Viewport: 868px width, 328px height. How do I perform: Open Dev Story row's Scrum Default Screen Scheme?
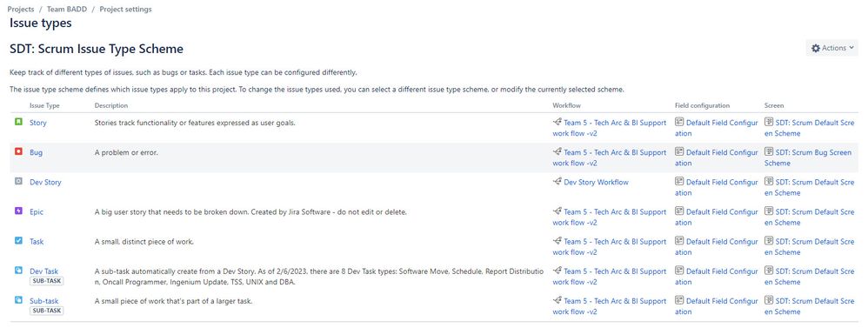point(810,187)
